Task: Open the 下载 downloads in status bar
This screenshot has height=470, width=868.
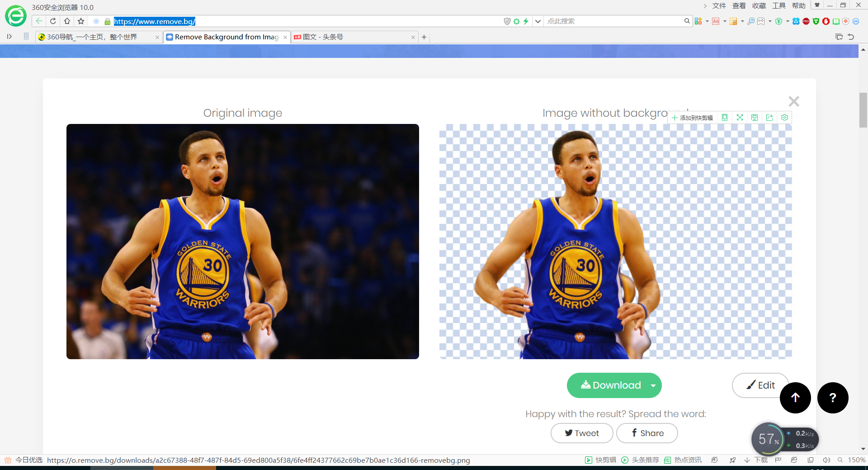Action: (755, 460)
